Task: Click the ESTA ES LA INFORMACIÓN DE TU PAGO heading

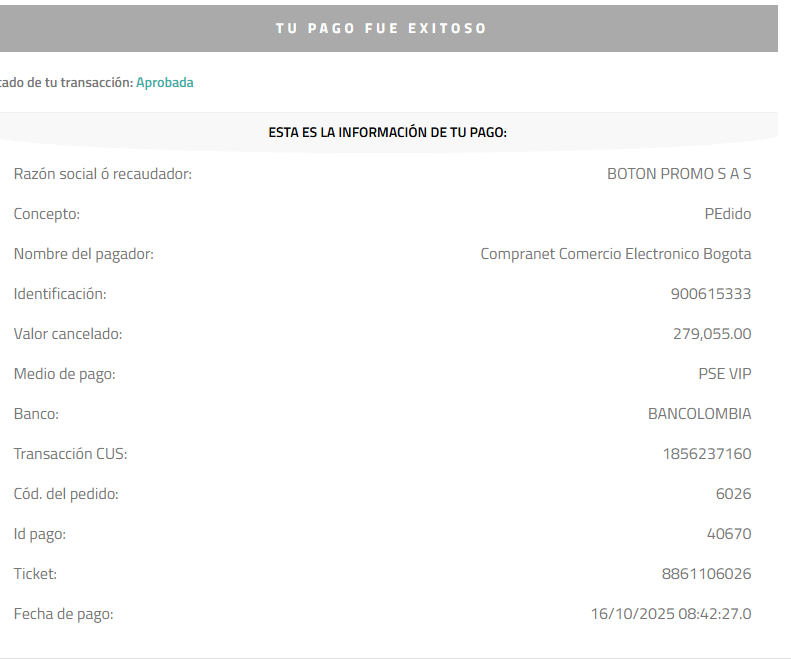Action: point(387,132)
